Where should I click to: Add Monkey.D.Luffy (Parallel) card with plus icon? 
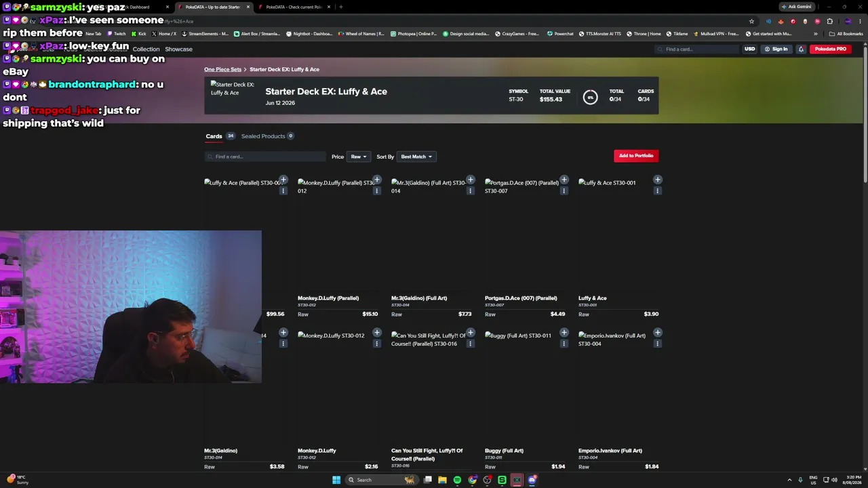[x=377, y=180]
